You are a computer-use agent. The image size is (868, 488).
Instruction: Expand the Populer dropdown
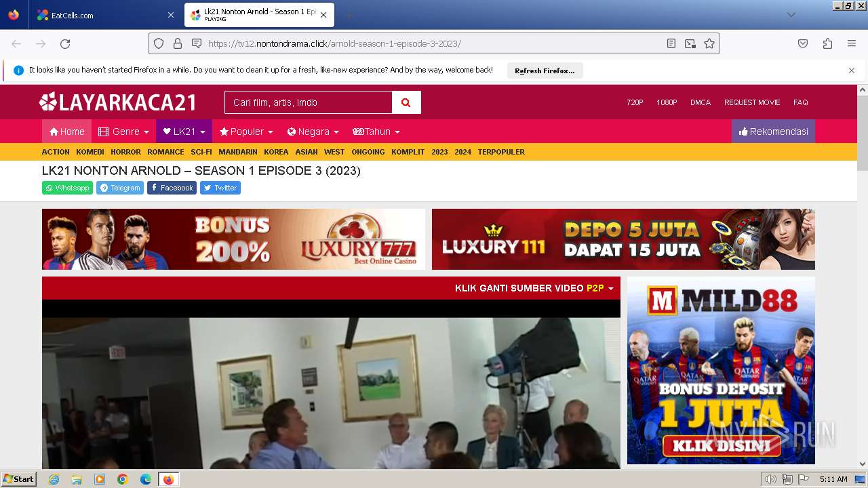(x=246, y=131)
